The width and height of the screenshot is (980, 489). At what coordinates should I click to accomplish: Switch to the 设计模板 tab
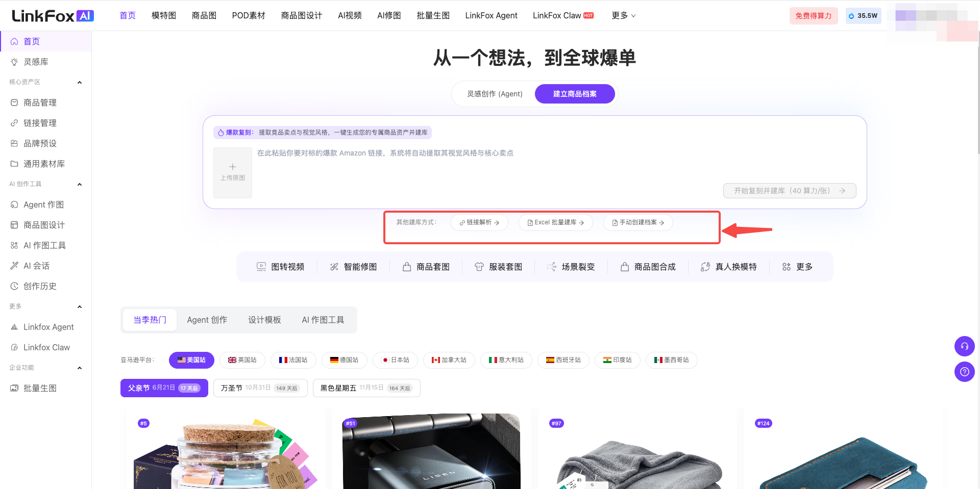(264, 320)
